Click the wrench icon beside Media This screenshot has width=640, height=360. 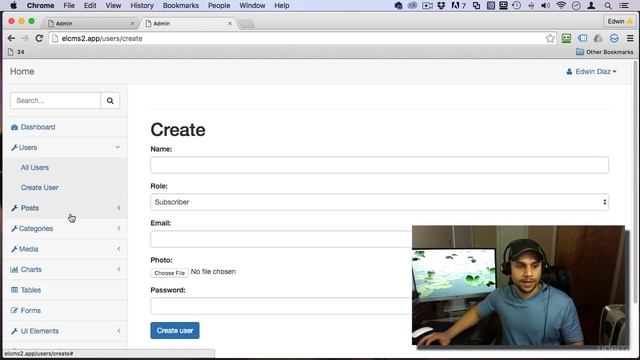[14, 249]
